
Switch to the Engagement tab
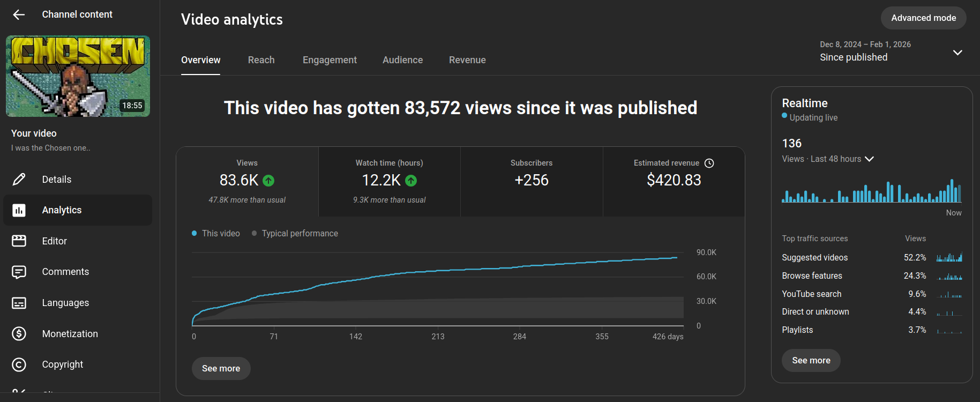tap(330, 60)
